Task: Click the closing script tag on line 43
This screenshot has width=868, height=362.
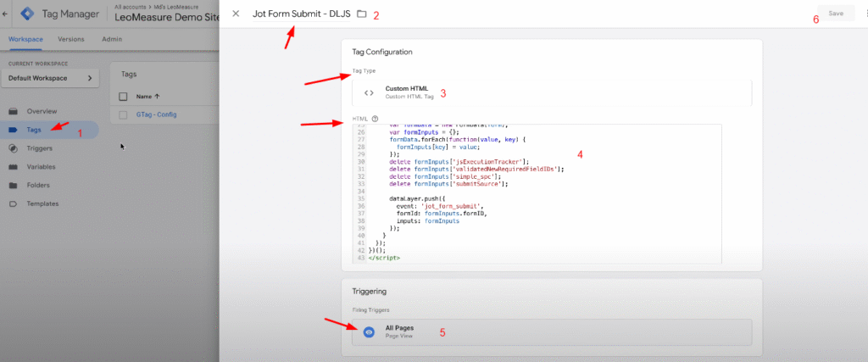Action: pos(384,258)
